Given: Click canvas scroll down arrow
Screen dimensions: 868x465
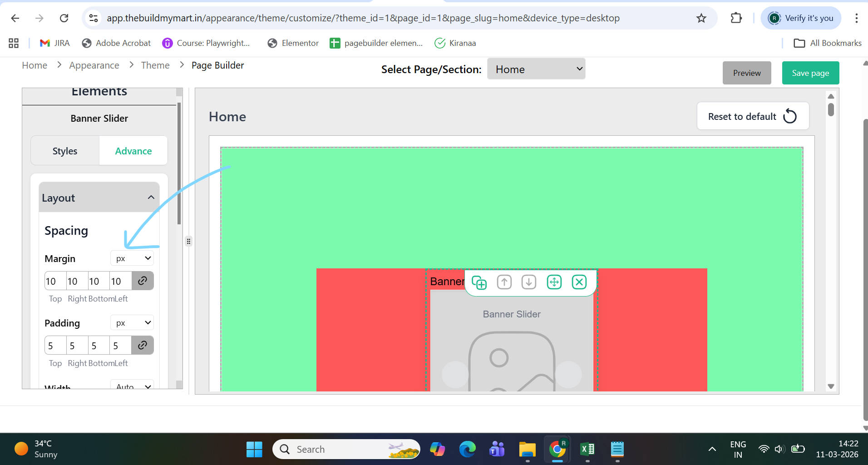Looking at the screenshot, I should (831, 386).
